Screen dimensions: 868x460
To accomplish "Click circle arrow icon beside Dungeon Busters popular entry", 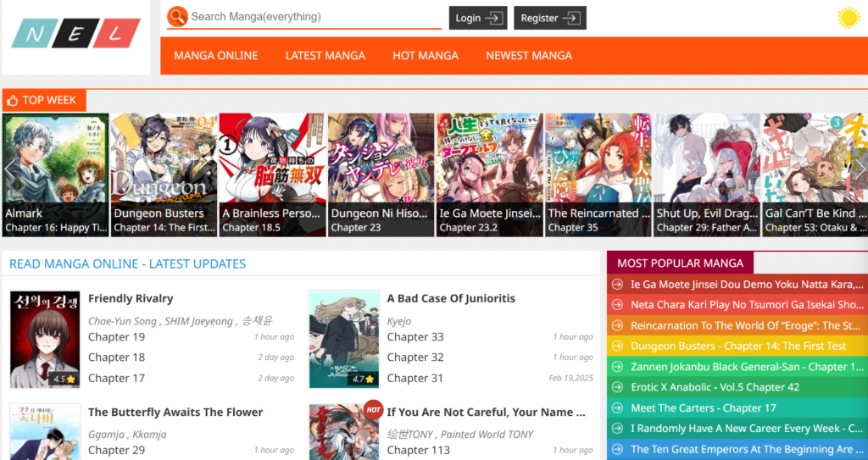I will [617, 346].
